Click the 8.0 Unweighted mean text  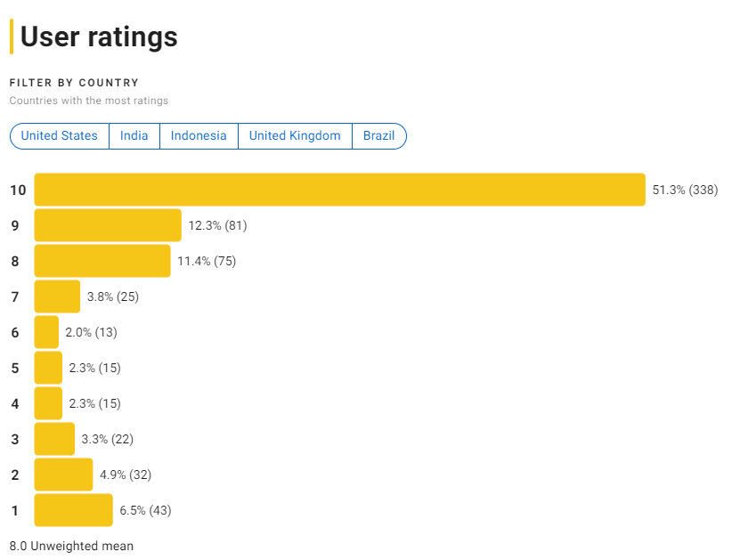71,546
